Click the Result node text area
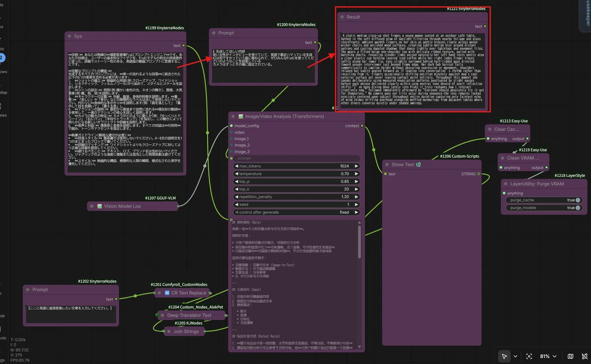 [x=412, y=71]
